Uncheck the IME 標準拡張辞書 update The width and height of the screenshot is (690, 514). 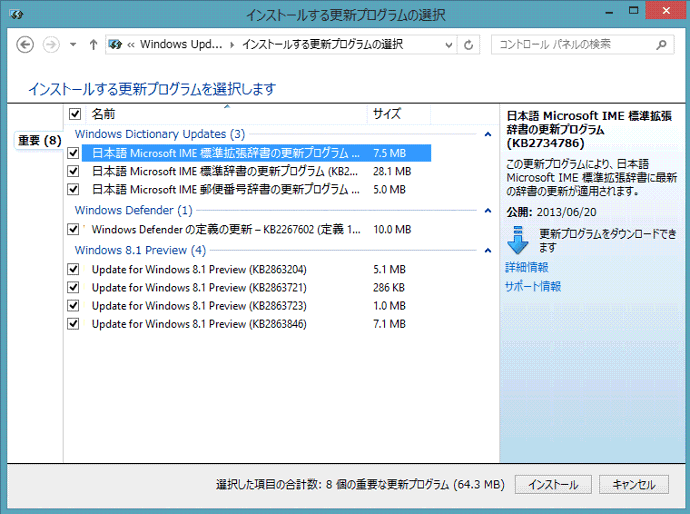(73, 153)
